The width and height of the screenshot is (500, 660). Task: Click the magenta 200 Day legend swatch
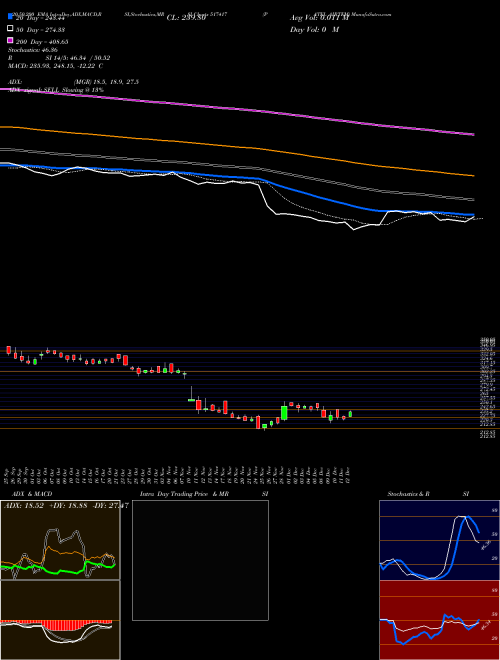click(11, 40)
